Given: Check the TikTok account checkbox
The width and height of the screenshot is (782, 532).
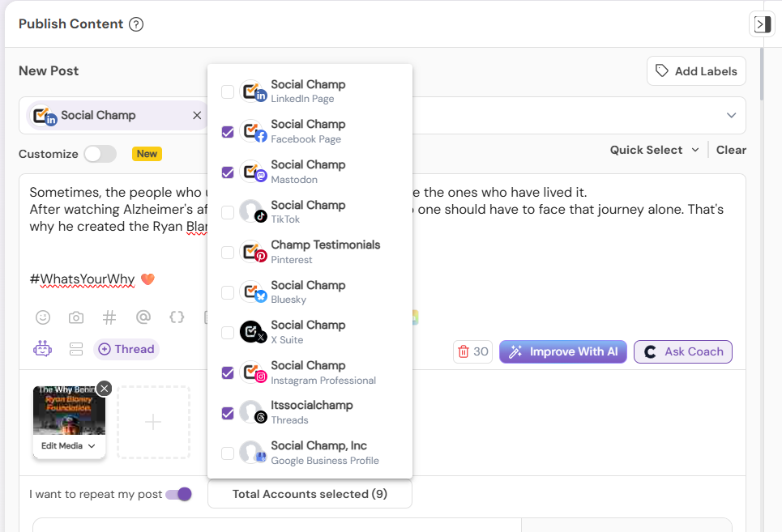Looking at the screenshot, I should tap(228, 212).
